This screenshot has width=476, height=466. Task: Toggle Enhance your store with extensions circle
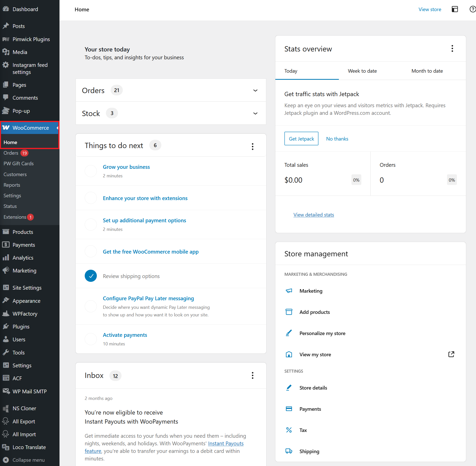point(91,198)
